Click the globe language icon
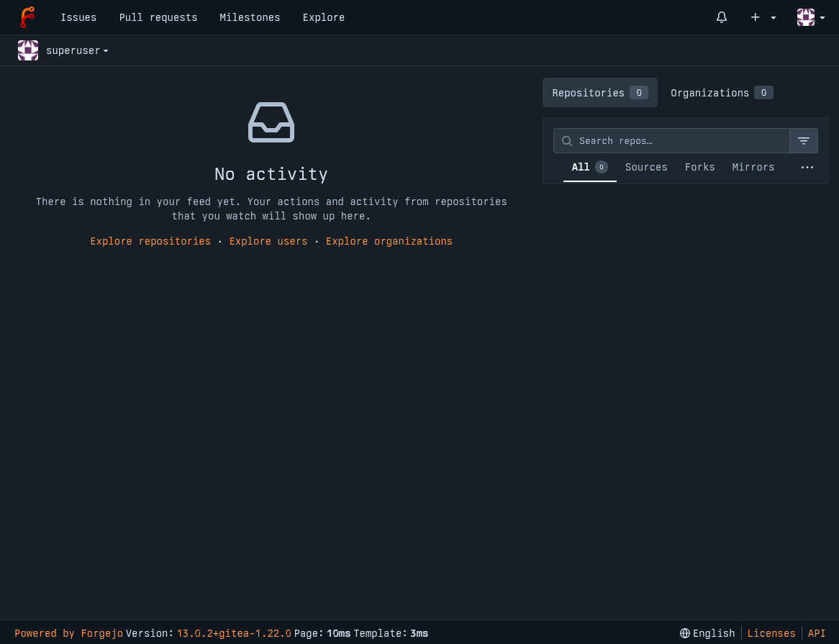Image resolution: width=839 pixels, height=644 pixels. click(x=685, y=633)
